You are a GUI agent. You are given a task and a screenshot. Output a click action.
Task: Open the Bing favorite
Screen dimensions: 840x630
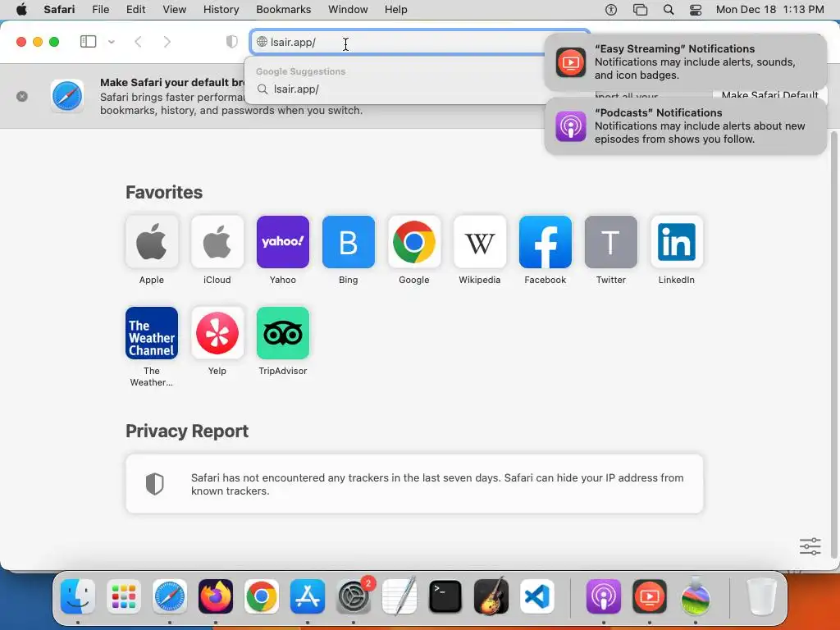348,242
